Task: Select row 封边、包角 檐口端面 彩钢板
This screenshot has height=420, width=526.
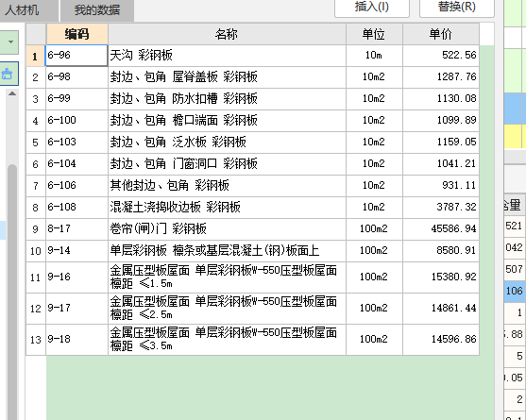Action: (227, 120)
